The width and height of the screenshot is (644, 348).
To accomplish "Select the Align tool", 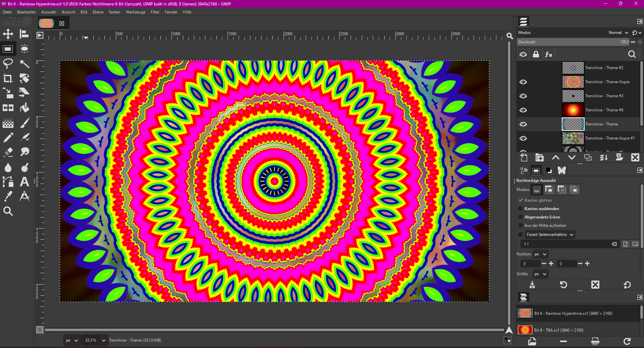I will 24,34.
